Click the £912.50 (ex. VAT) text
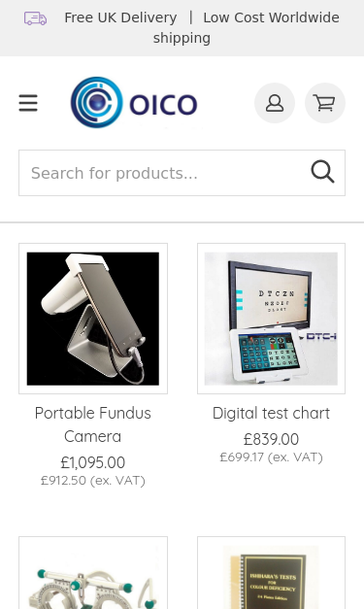The height and width of the screenshot is (609, 364). (93, 481)
